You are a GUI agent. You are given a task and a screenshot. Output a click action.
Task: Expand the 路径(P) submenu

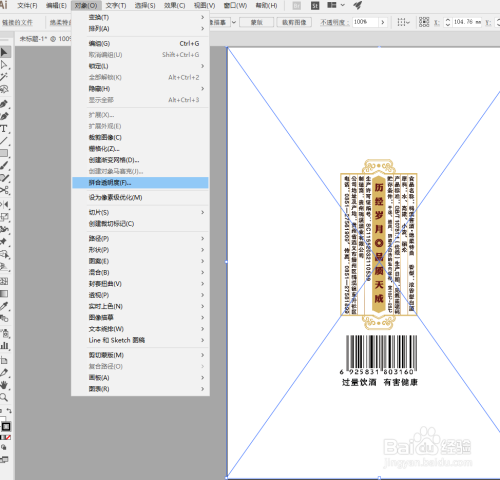[x=140, y=238]
